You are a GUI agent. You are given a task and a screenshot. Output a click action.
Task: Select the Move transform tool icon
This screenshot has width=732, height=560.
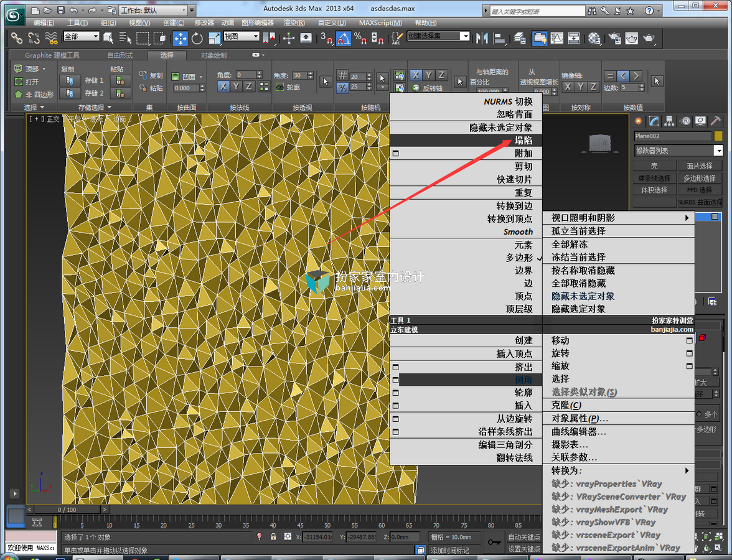click(181, 39)
